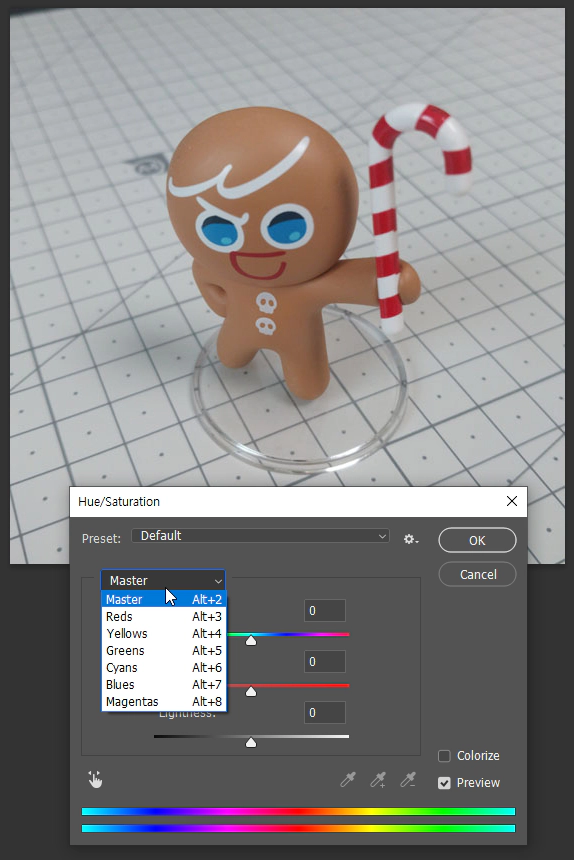Choose Yellows from the channel list
Screen dimensions: 574x860
tap(164, 633)
